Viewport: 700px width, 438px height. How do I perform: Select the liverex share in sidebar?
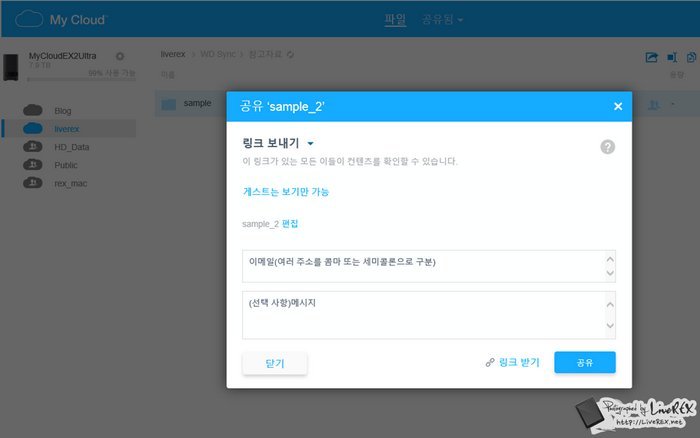69,129
